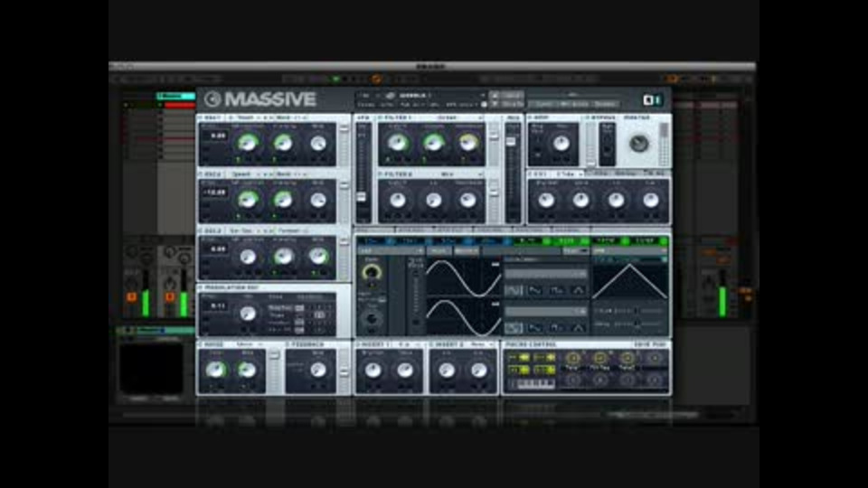Viewport: 868px width, 488px height.
Task: Grab the green handle of slot 6
Action: [x=585, y=241]
